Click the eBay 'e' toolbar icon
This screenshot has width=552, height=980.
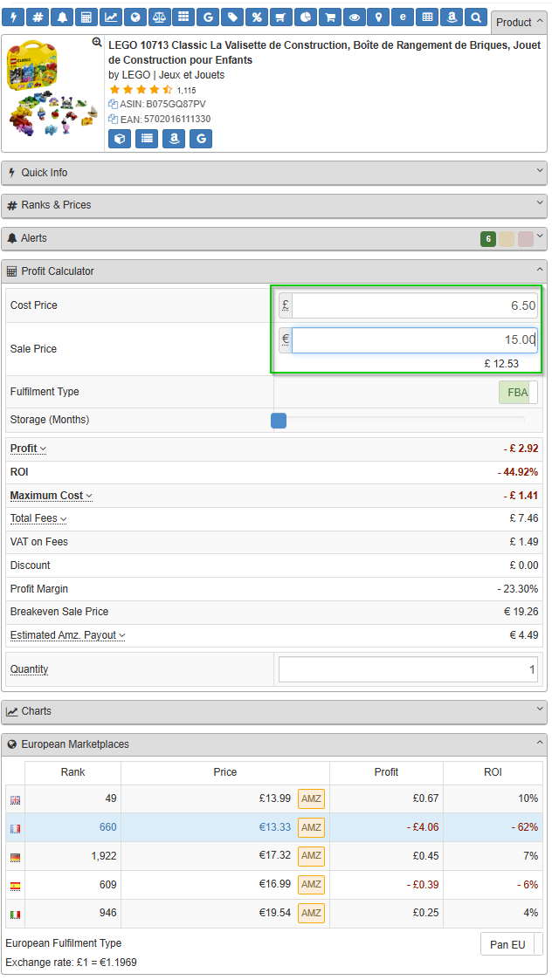(403, 17)
